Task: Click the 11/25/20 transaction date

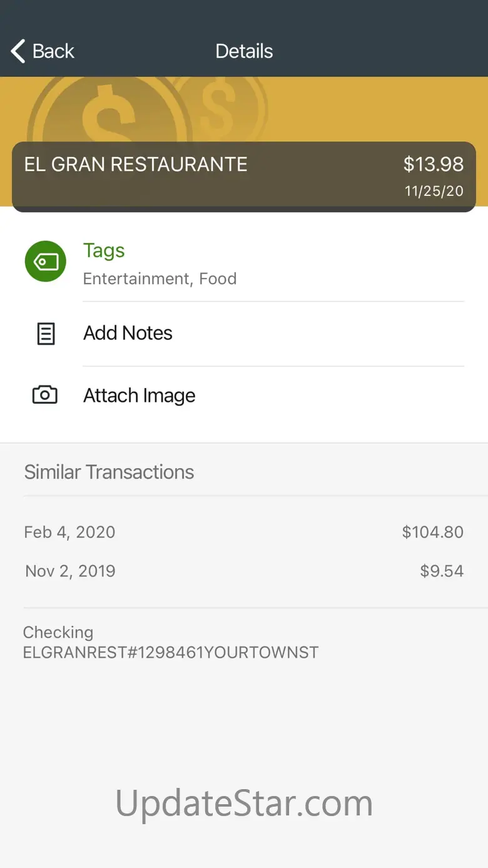Action: (x=434, y=191)
